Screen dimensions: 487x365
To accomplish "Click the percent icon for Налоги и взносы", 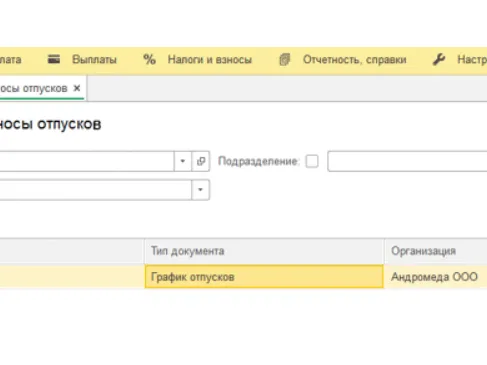I will [149, 60].
